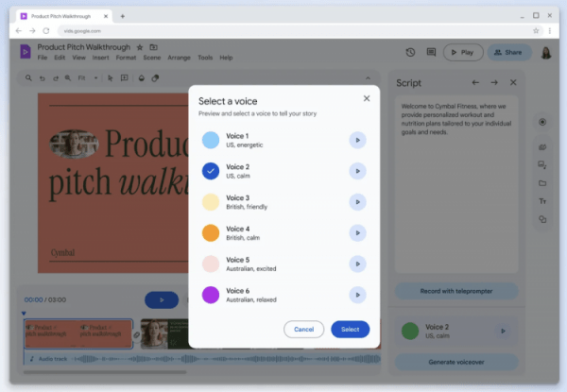Preview Voice 6 Australian relaxed
Screen dimensions: 567x392
[x=357, y=295]
